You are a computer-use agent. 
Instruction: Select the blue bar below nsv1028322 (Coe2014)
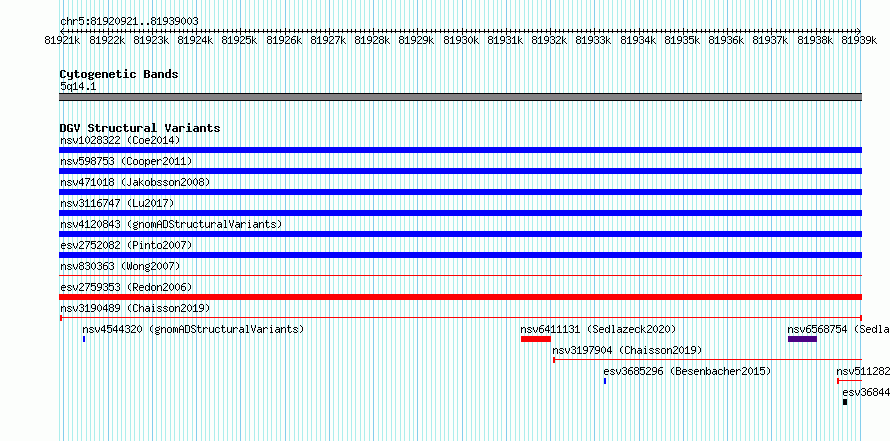(460, 150)
